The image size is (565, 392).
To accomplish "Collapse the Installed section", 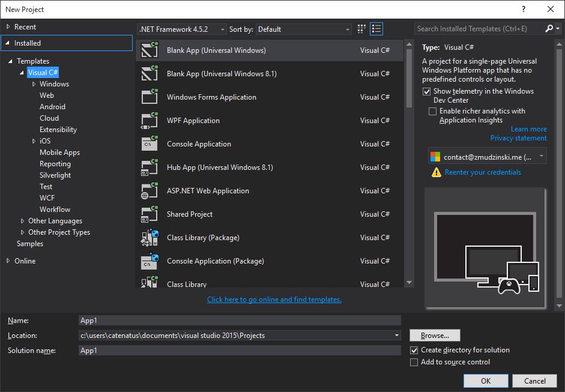I will click(8, 43).
